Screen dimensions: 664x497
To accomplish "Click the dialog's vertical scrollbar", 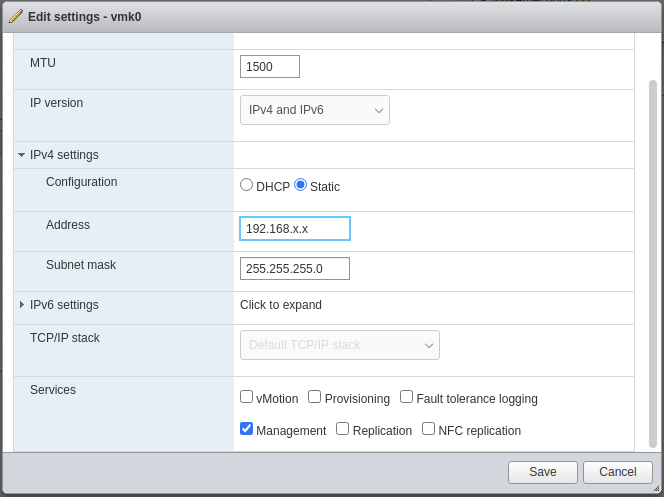I will (653, 260).
